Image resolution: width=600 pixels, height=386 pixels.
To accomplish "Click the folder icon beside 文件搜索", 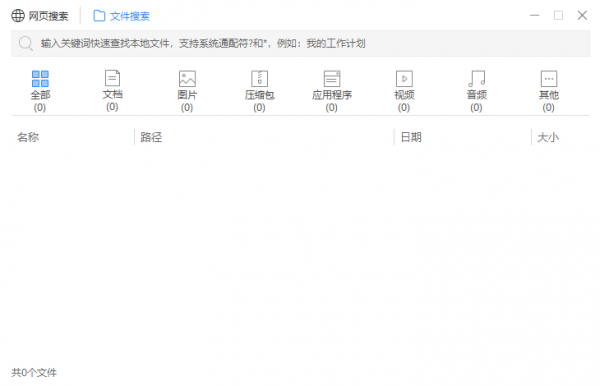I will 99,16.
